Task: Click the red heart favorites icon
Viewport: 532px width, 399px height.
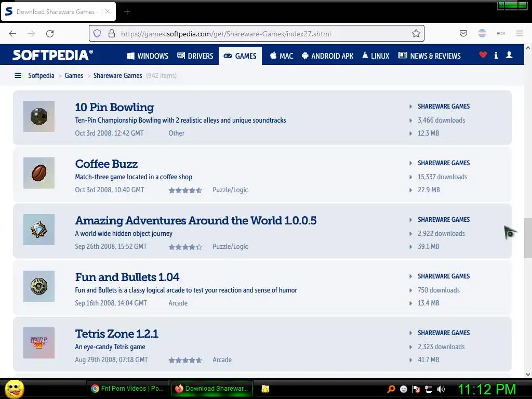Action: pyautogui.click(x=483, y=55)
